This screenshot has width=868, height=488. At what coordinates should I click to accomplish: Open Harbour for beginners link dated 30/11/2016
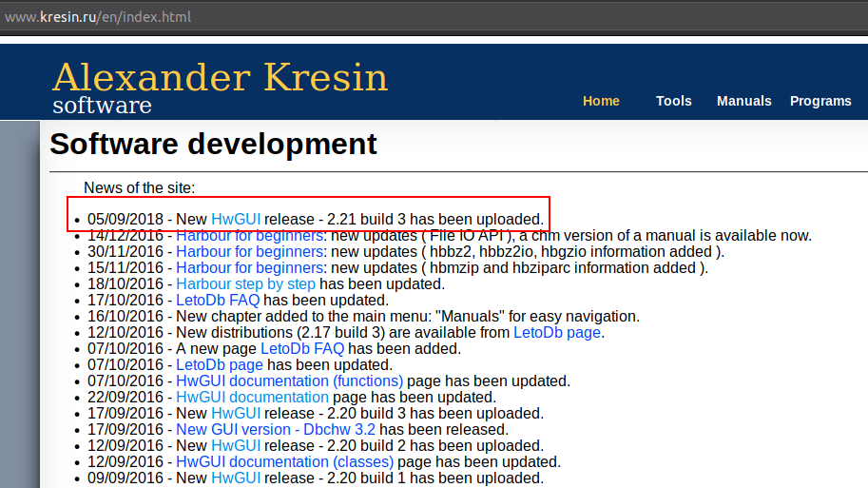[x=250, y=251]
